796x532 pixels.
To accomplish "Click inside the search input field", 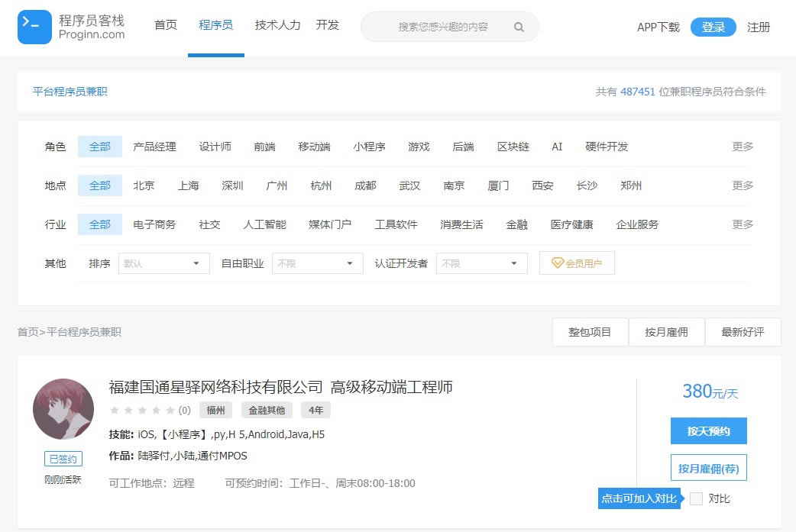I will (443, 27).
